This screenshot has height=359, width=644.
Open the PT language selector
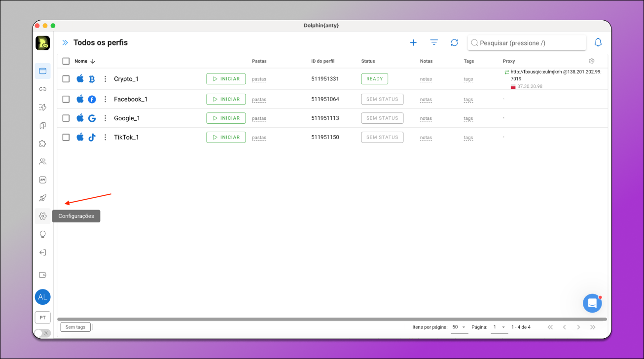coord(42,318)
